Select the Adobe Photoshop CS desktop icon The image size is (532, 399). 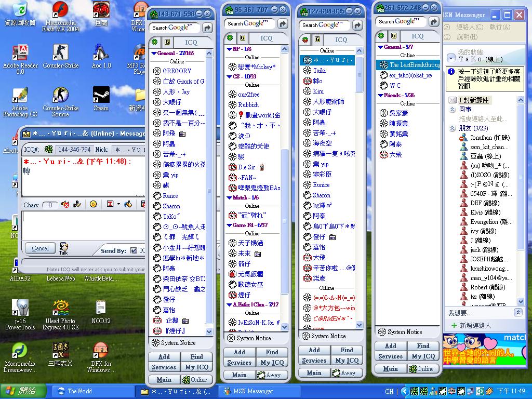coord(20,102)
